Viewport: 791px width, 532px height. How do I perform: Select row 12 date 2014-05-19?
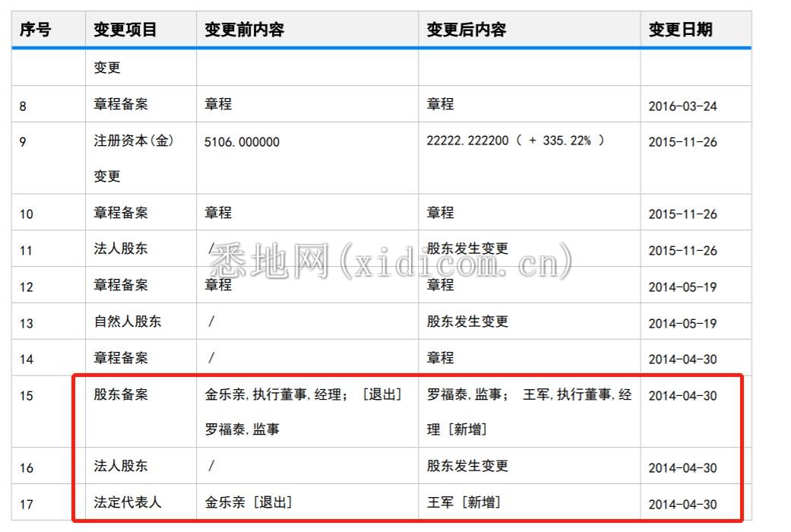682,287
